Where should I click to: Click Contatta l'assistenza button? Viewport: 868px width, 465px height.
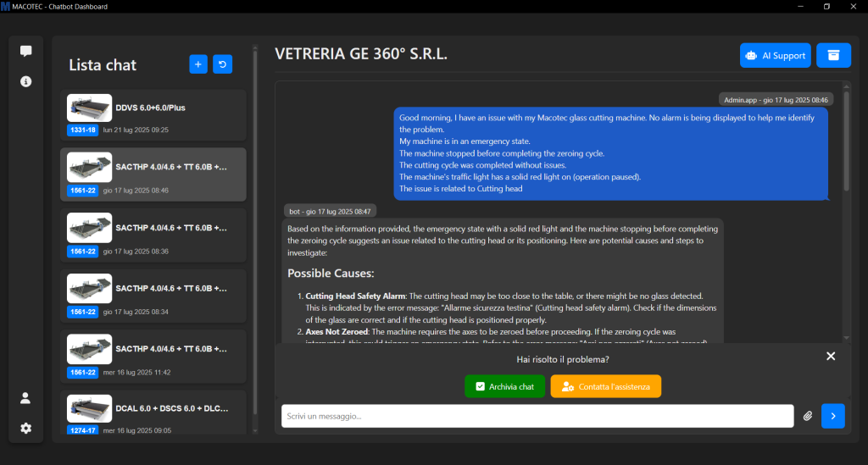[x=605, y=386]
